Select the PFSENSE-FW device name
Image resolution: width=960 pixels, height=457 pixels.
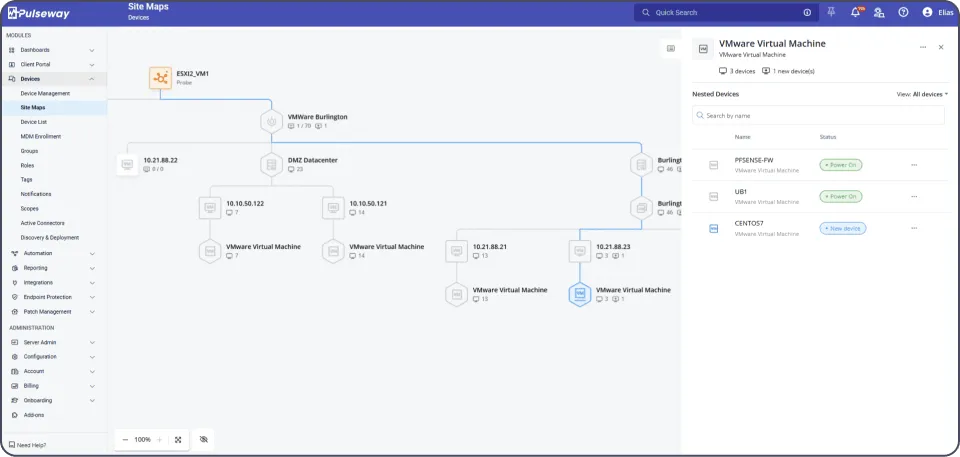pos(754,160)
